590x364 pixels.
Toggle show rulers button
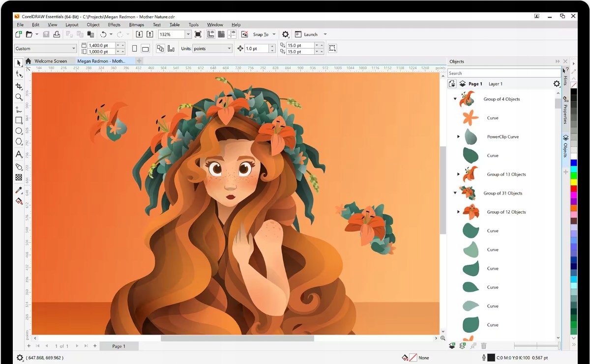click(210, 34)
